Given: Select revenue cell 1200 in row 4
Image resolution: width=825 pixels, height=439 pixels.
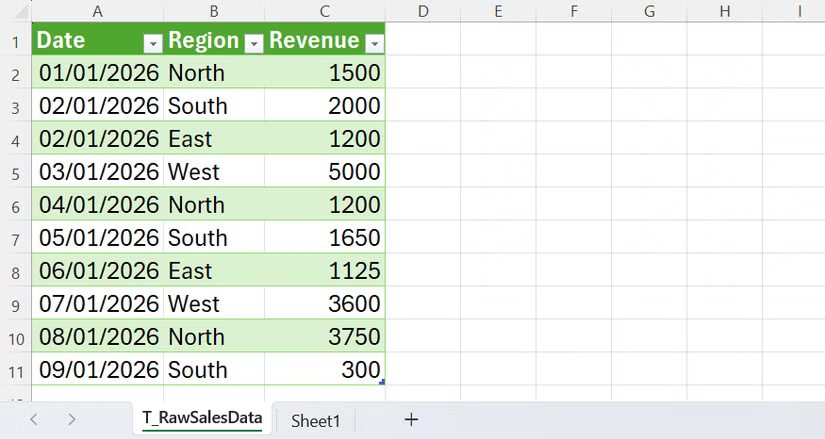Looking at the screenshot, I should [x=325, y=138].
